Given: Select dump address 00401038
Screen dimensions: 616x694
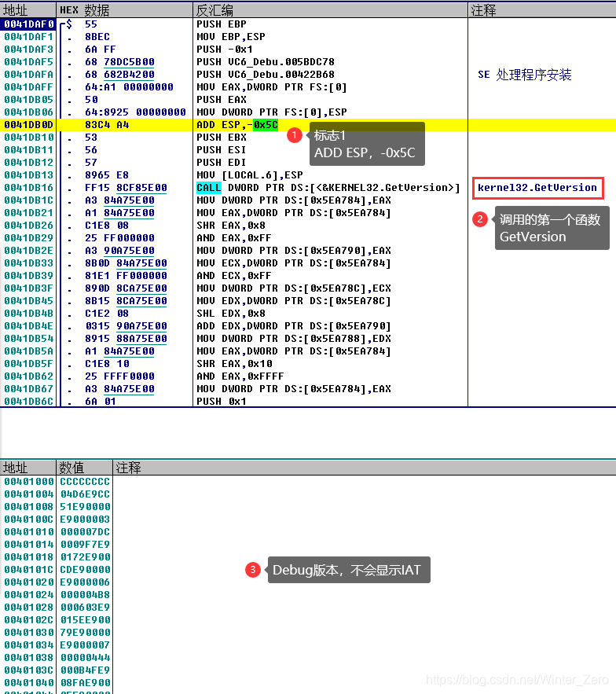Looking at the screenshot, I should (29, 658).
